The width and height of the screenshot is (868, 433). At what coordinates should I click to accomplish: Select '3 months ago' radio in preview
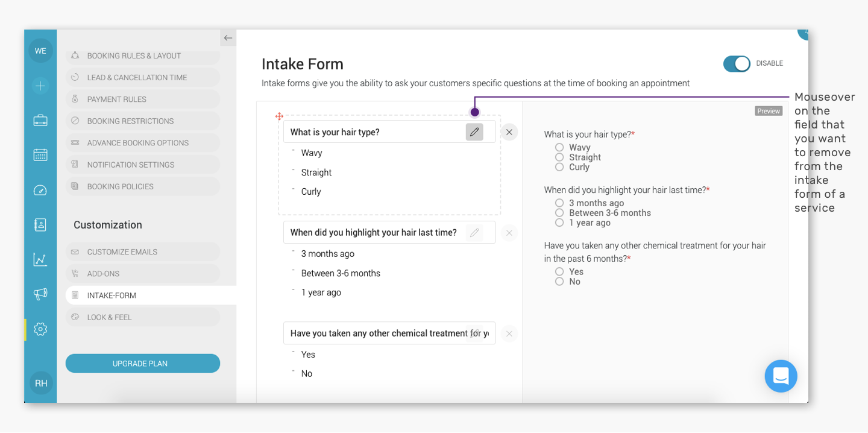tap(559, 203)
